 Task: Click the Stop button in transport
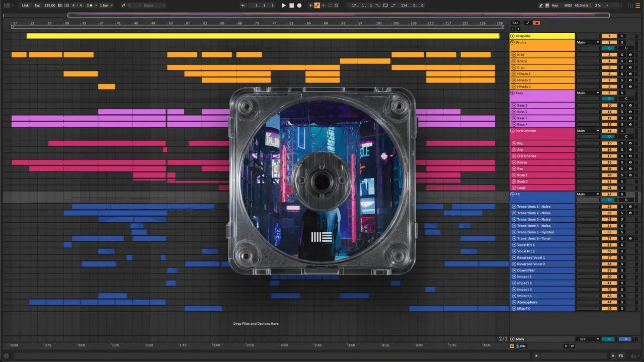291,6
